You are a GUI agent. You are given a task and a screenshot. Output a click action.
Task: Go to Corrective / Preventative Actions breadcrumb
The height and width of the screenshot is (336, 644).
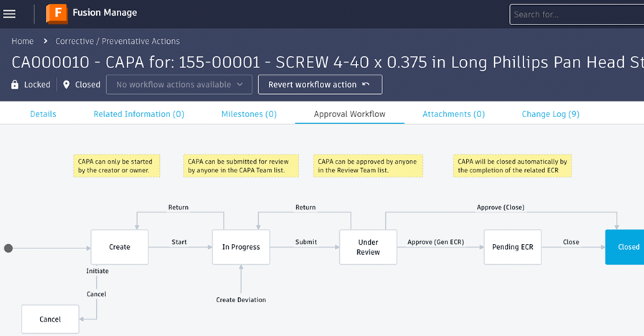[118, 42]
